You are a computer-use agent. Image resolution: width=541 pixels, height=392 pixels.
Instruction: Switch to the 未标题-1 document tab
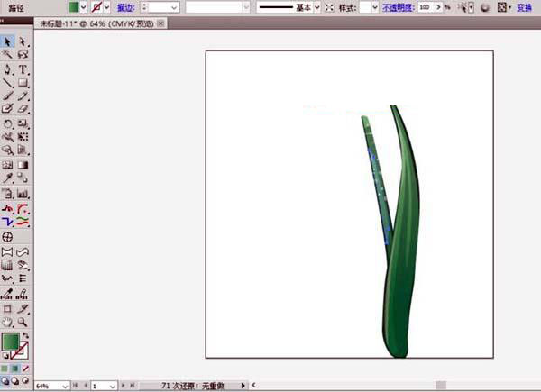point(97,23)
